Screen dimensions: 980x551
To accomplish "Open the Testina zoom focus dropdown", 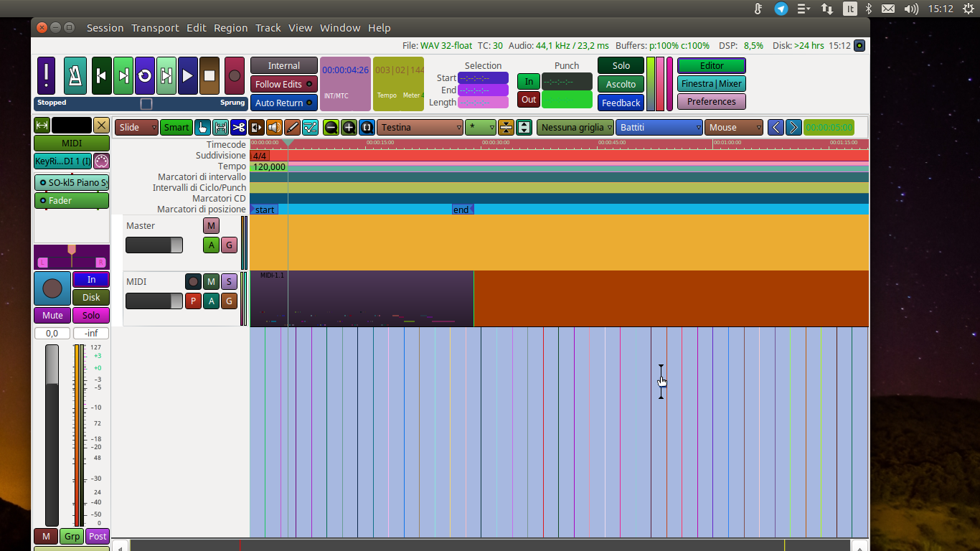I will tap(420, 128).
